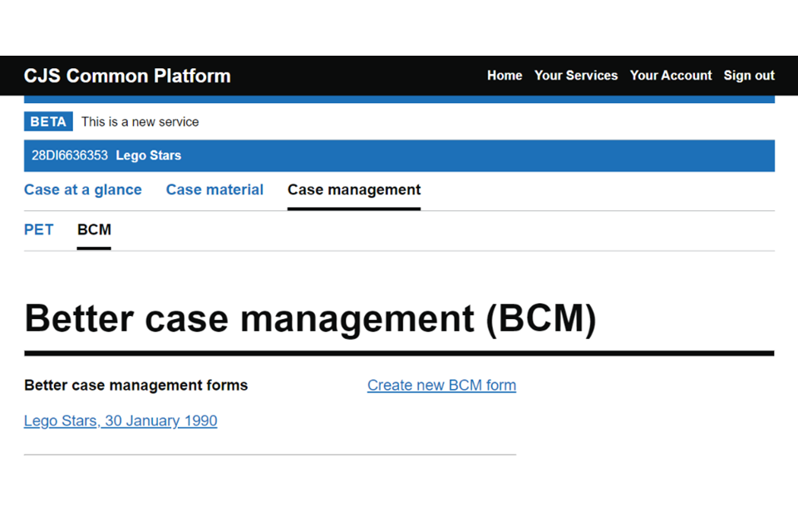Image resolution: width=798 pixels, height=532 pixels.
Task: Click the This is a new service text
Action: click(140, 121)
